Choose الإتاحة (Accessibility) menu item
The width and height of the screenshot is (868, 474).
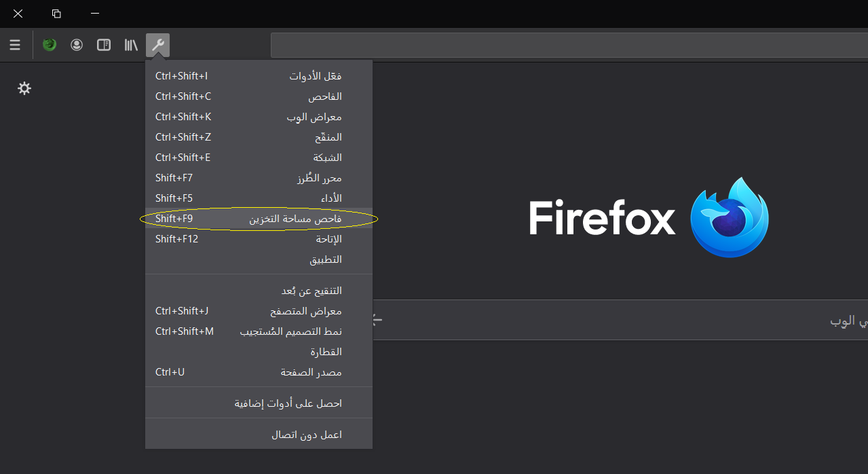click(259, 239)
